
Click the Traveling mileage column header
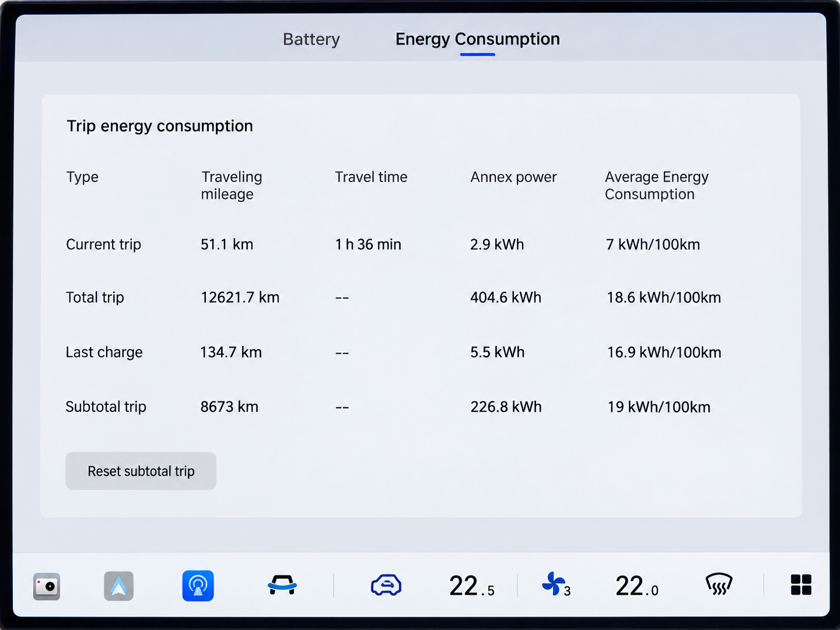[231, 186]
